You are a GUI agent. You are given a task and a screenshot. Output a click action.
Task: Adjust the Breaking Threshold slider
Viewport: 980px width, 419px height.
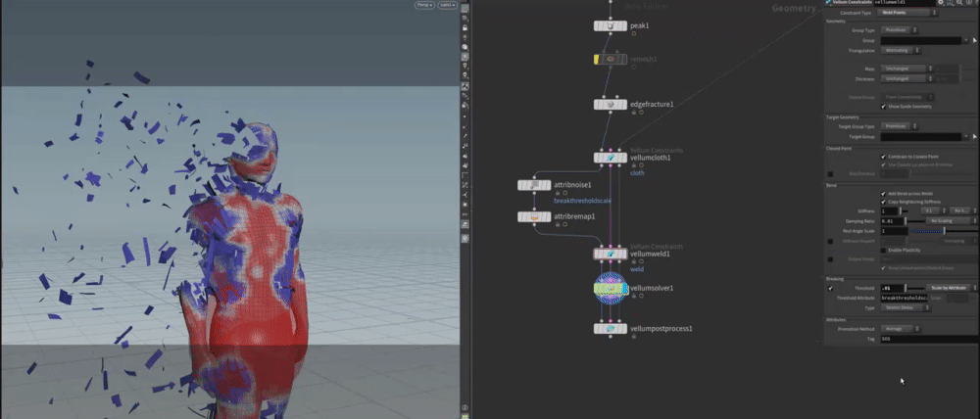pyautogui.click(x=913, y=288)
